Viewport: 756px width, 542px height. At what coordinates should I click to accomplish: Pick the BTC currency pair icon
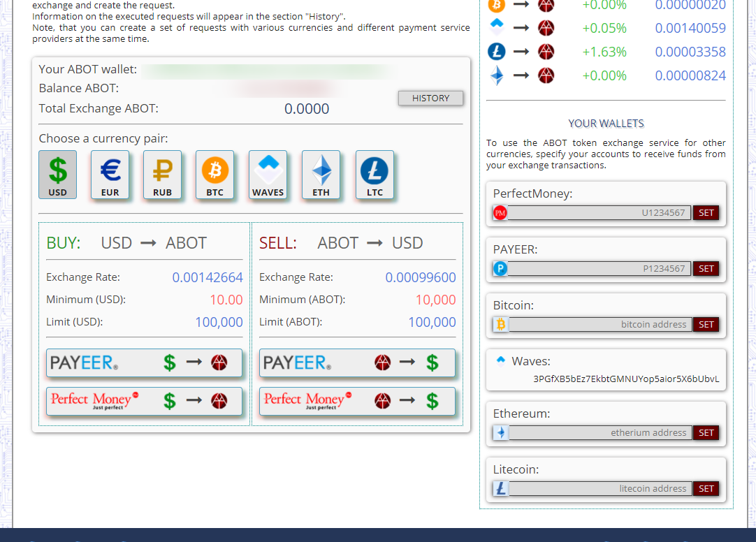pos(215,175)
